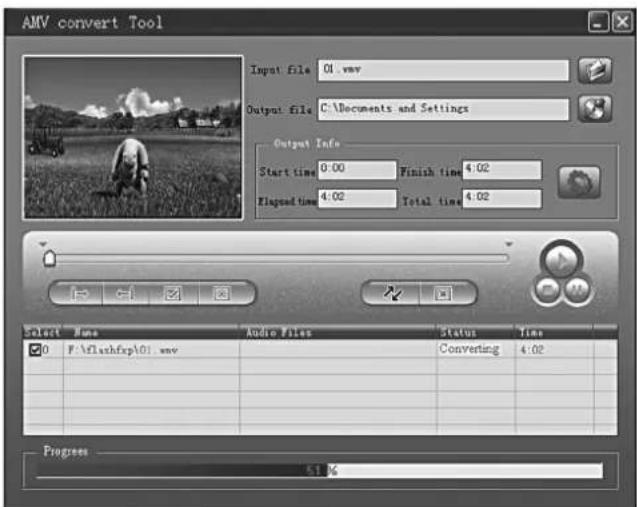Screen dimensions: 637x507
Task: Stop conversion with the X icon
Action: tap(443, 293)
